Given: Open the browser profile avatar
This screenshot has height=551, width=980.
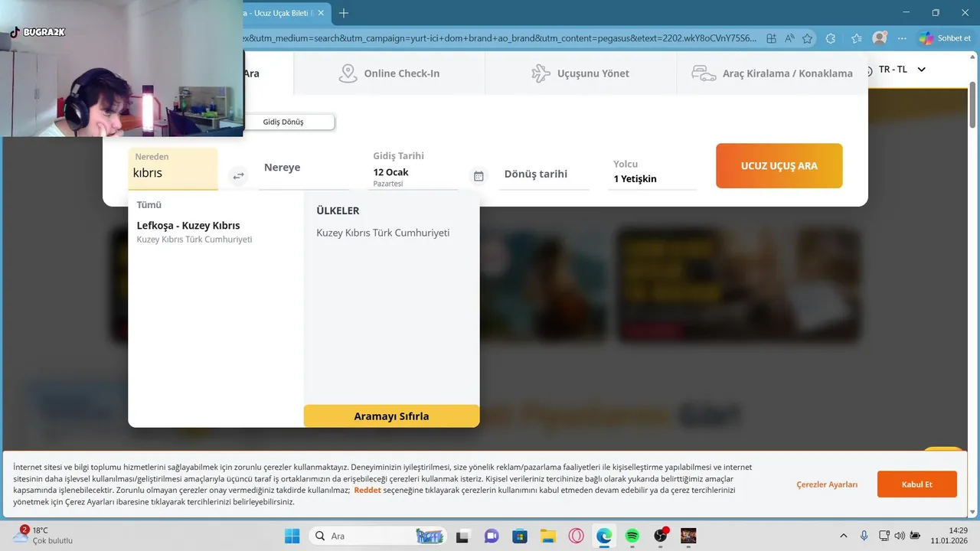Looking at the screenshot, I should tap(880, 38).
